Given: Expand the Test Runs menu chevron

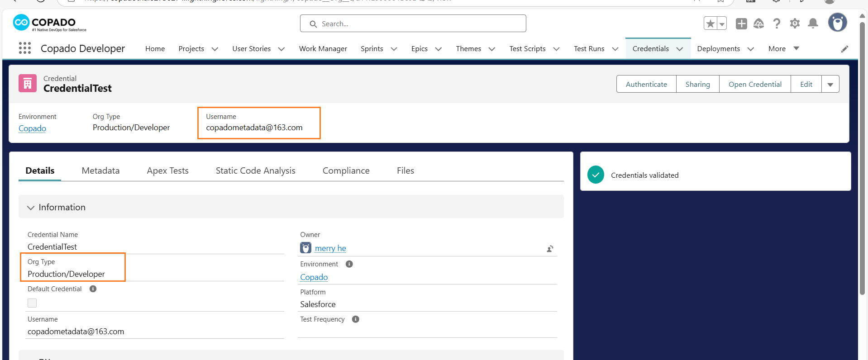Looking at the screenshot, I should pyautogui.click(x=615, y=49).
